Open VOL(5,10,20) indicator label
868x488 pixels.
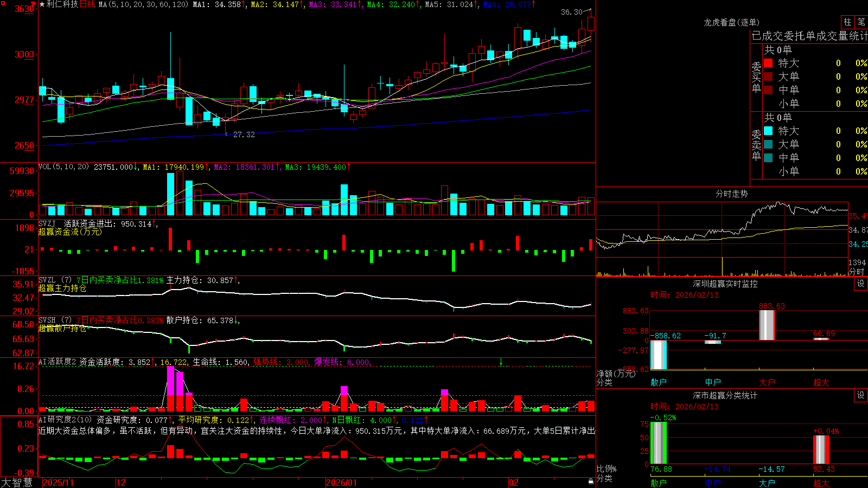click(63, 166)
